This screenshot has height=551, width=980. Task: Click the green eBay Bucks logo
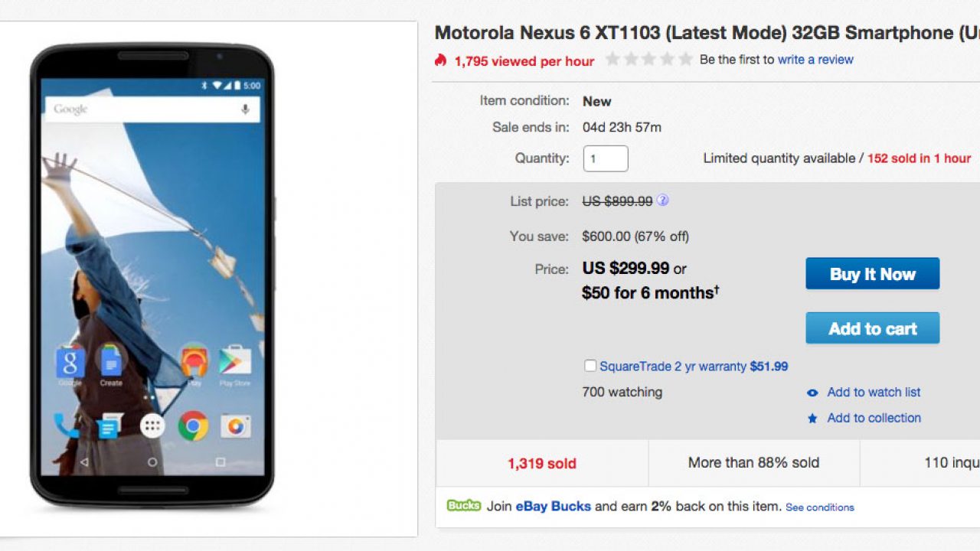(464, 506)
